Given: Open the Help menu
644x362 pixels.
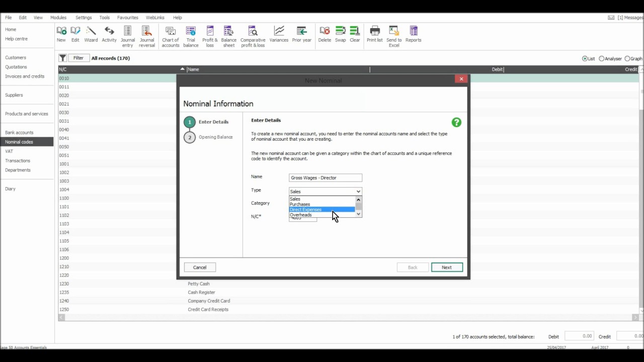Looking at the screenshot, I should click(x=177, y=18).
